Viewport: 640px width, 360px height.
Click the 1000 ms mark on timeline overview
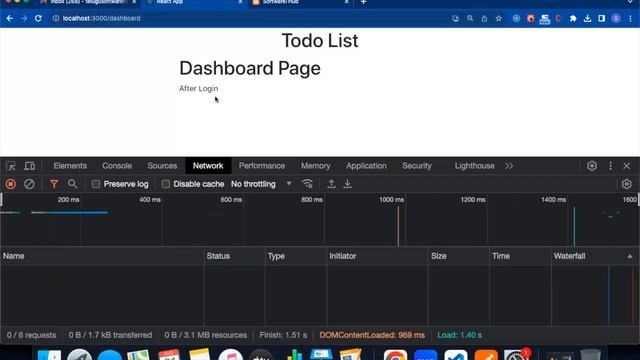391,200
